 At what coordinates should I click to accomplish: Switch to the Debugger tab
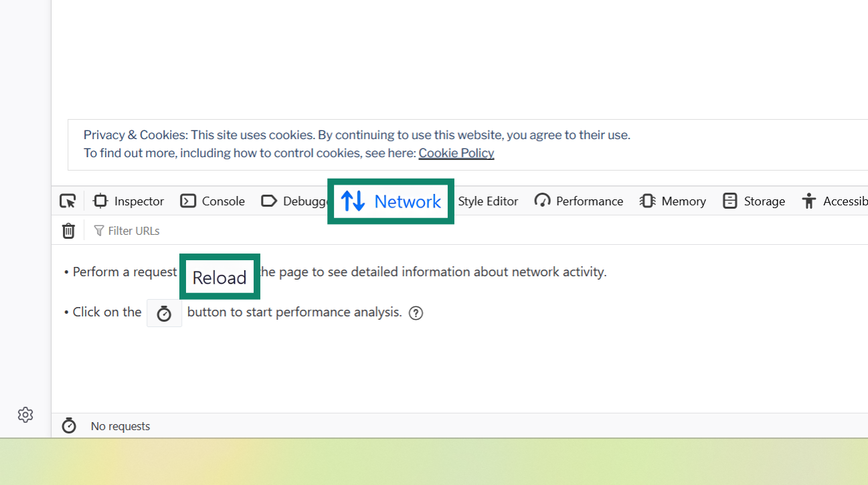point(294,201)
